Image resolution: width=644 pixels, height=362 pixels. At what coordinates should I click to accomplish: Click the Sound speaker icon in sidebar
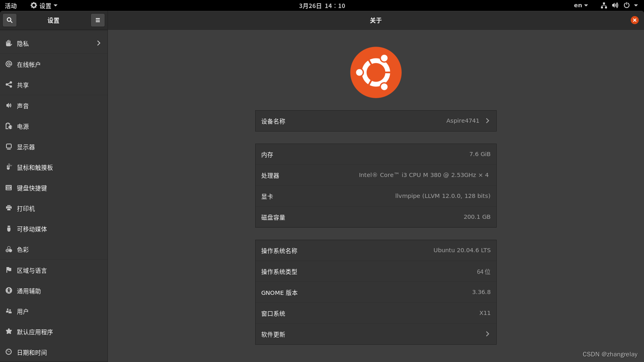[9, 105]
